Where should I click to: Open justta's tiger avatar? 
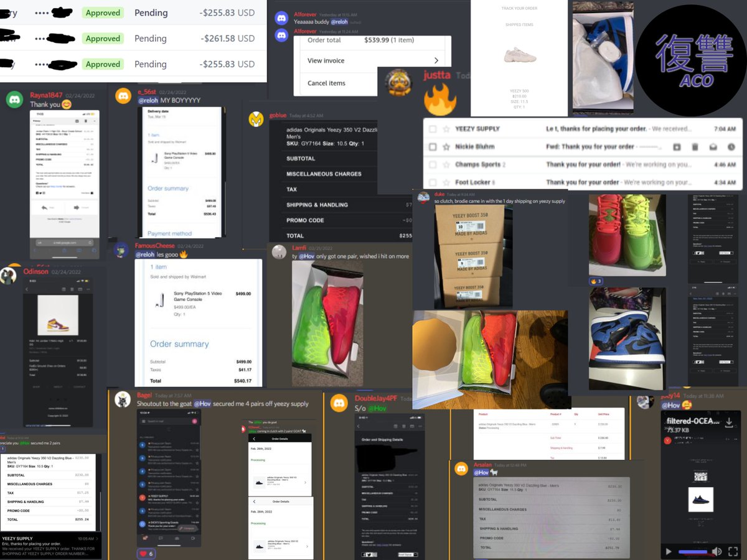pyautogui.click(x=399, y=82)
